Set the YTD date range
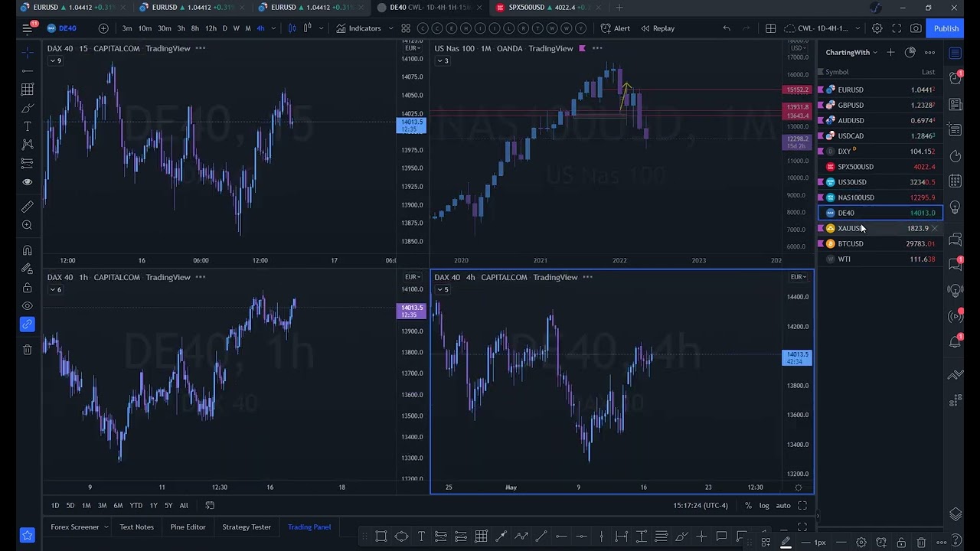Screen dimensions: 980x551 click(x=136, y=505)
